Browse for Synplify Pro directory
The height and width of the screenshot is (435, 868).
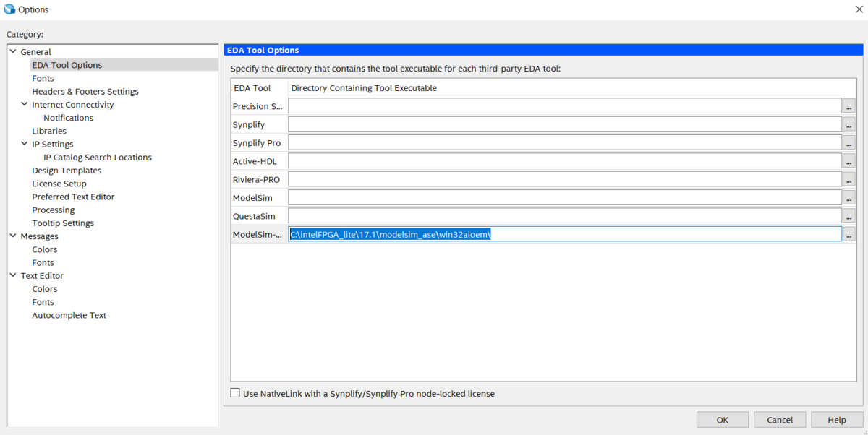pos(849,142)
